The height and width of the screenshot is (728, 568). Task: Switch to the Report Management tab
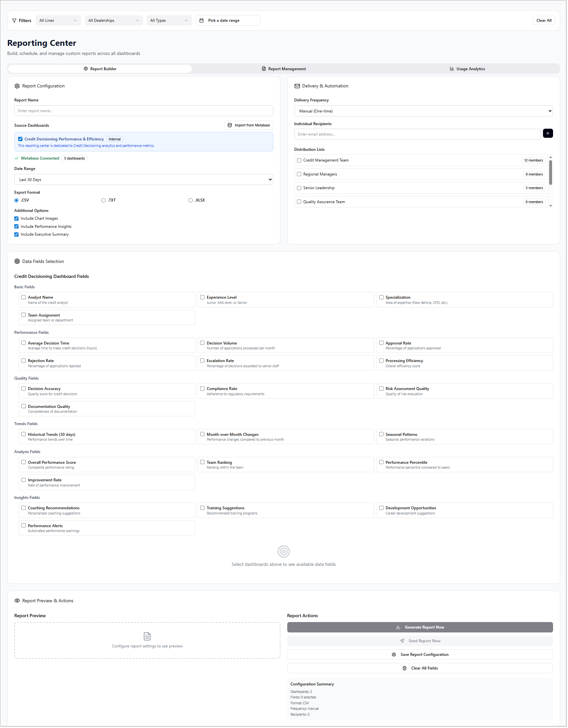pyautogui.click(x=284, y=69)
